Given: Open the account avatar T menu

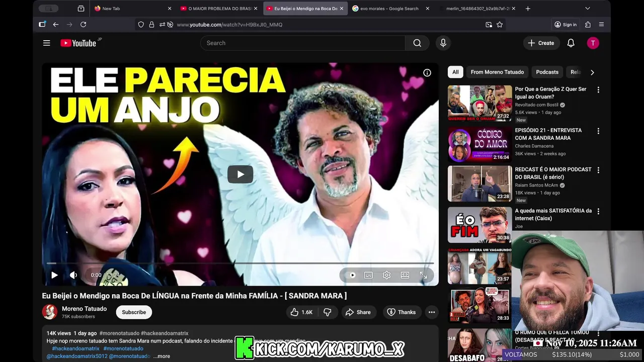Looking at the screenshot, I should click(x=593, y=43).
